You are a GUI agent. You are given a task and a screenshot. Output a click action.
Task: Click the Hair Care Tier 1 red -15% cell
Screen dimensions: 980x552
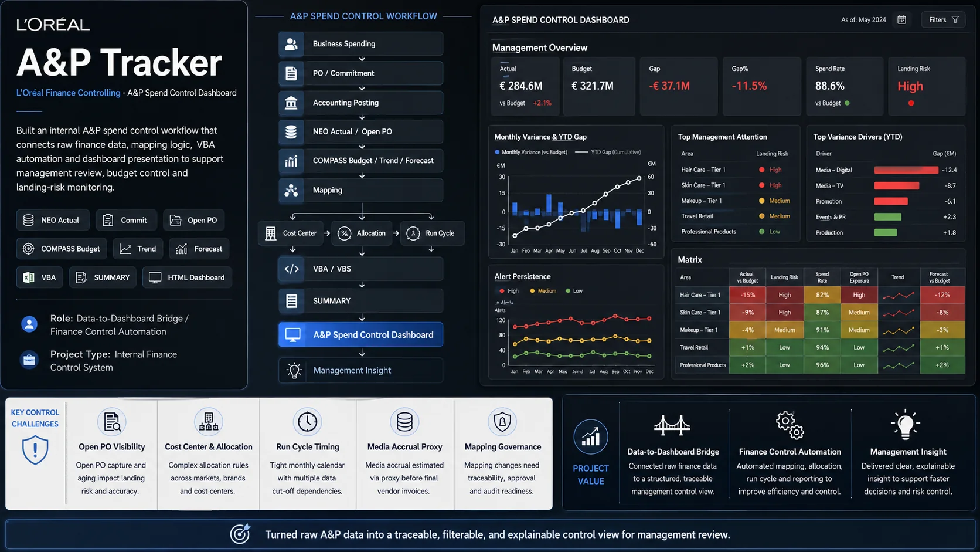tap(747, 295)
